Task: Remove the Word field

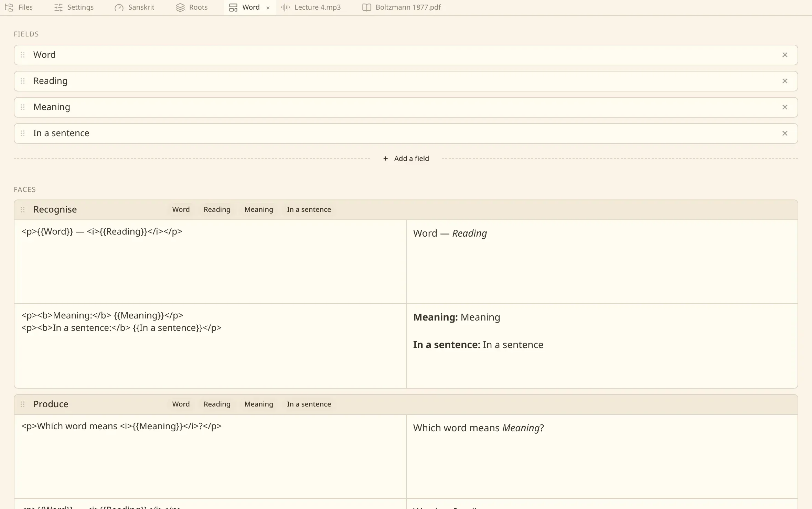Action: click(785, 55)
